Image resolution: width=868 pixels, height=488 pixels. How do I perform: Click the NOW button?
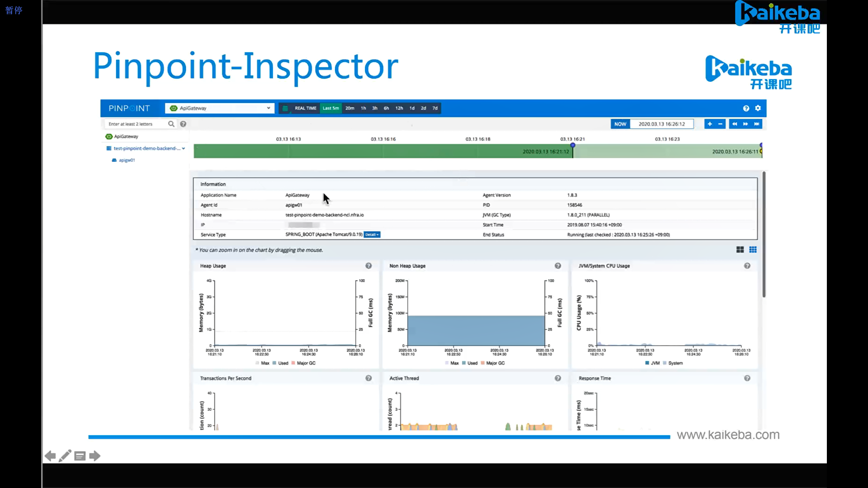pyautogui.click(x=620, y=124)
